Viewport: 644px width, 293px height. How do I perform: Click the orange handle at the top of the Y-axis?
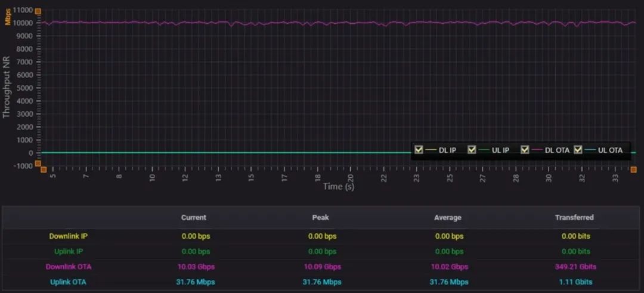(x=38, y=11)
